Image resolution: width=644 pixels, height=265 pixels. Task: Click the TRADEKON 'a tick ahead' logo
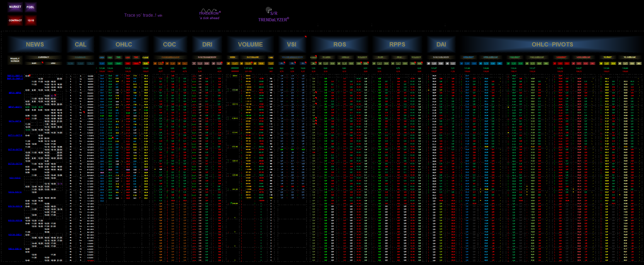click(210, 14)
